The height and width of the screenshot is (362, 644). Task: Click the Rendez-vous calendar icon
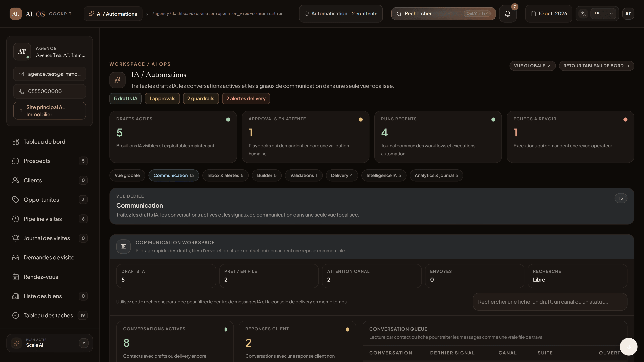[15, 277]
